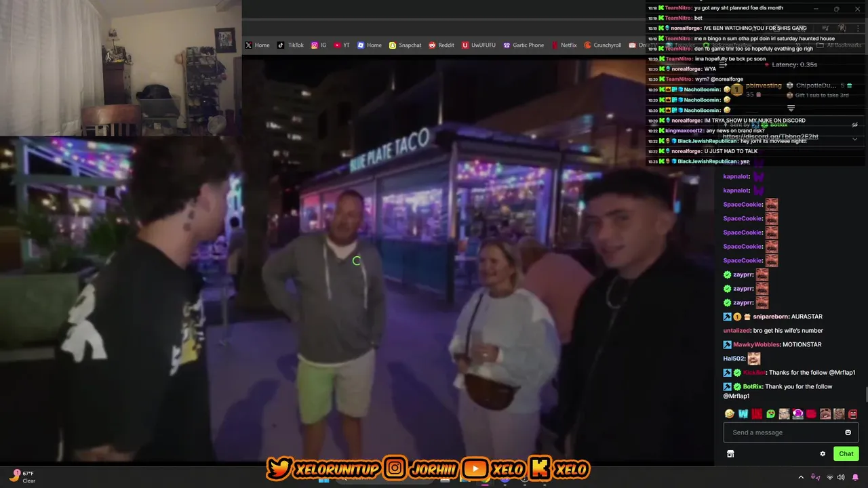868x488 pixels.
Task: Send message with the green Chat button
Action: pyautogui.click(x=846, y=454)
